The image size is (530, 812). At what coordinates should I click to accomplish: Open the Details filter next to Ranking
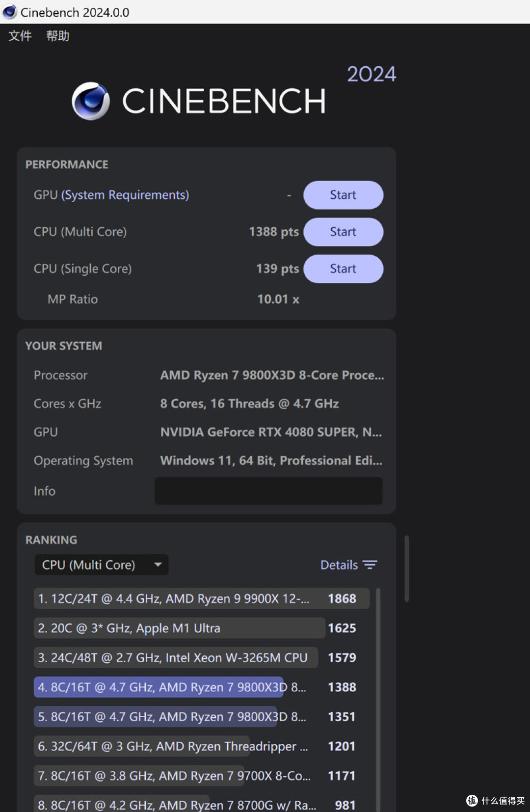[349, 565]
